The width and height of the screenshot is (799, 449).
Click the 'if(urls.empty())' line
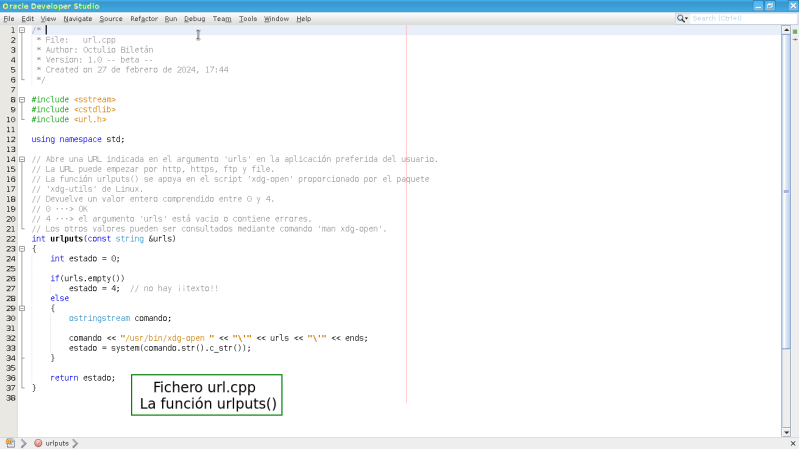[87, 278]
